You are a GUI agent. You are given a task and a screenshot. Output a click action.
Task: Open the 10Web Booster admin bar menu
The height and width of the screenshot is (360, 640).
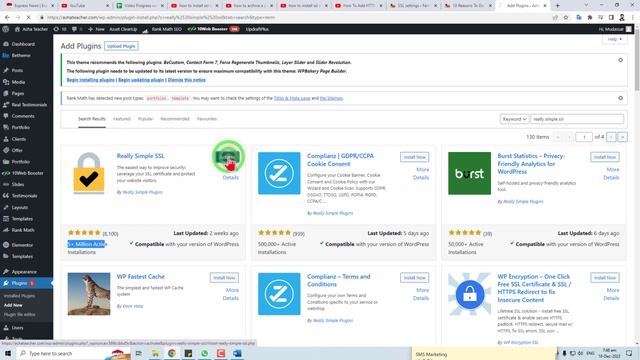click(x=213, y=29)
